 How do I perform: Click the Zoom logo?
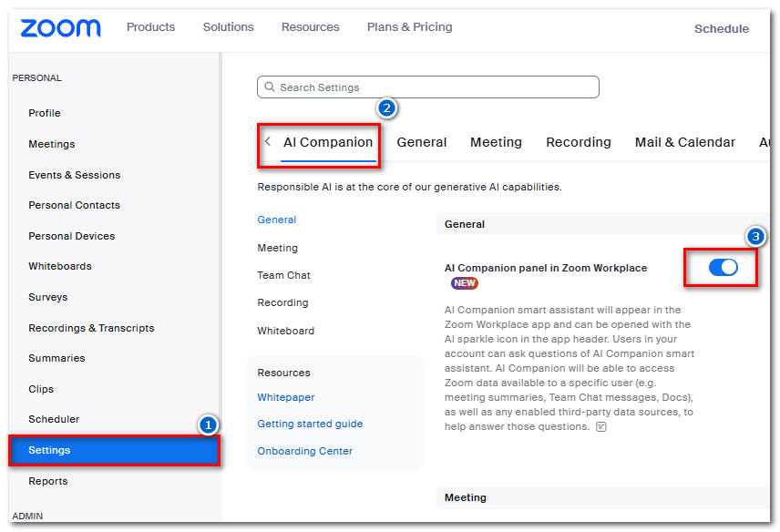[60, 28]
